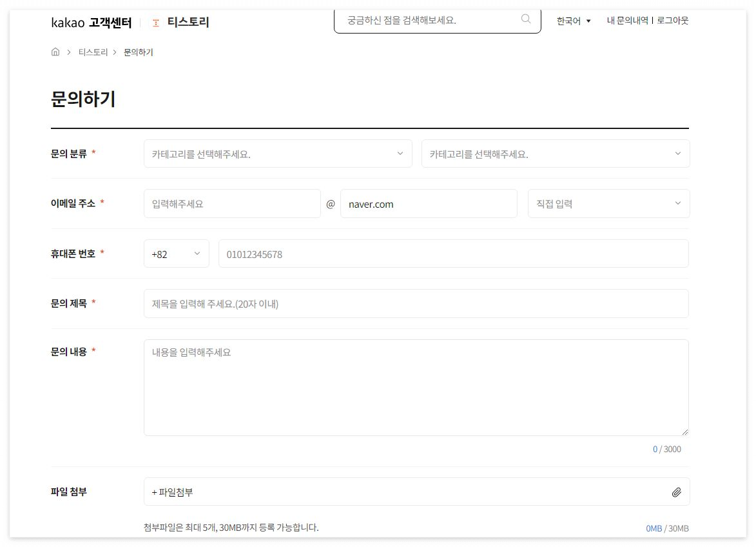Click the 로그아웃 link
Viewport: 756px width, 547px height.
pyautogui.click(x=673, y=20)
